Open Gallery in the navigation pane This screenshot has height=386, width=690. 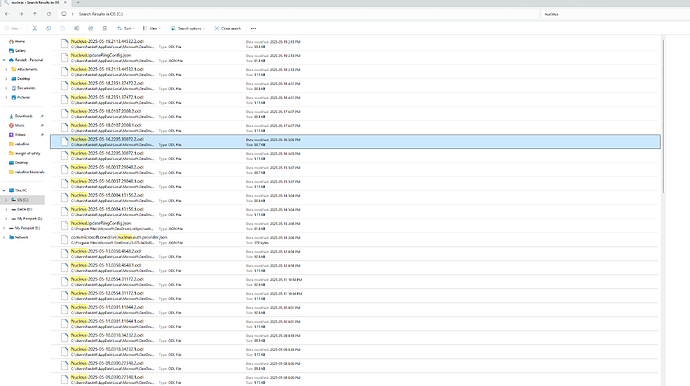(x=18, y=51)
